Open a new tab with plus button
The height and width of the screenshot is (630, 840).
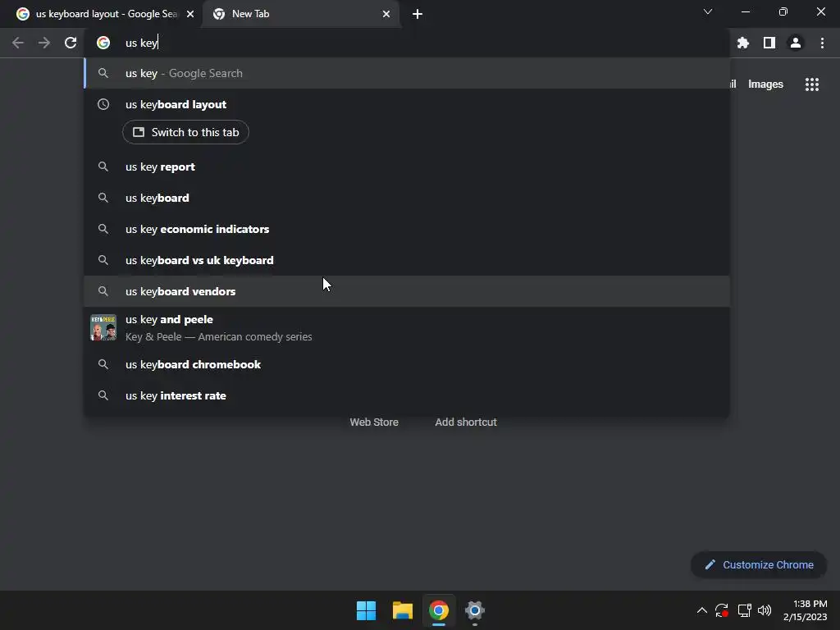point(418,14)
